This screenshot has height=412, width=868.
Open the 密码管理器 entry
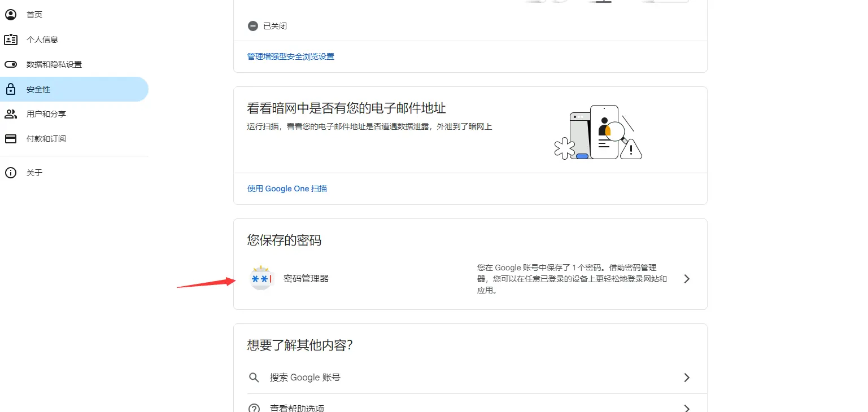coord(470,279)
